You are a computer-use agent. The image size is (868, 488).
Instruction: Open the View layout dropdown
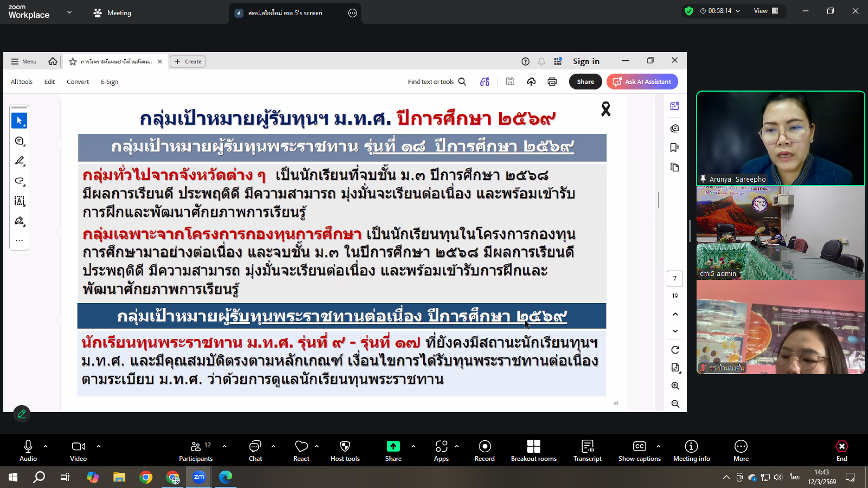tap(766, 11)
